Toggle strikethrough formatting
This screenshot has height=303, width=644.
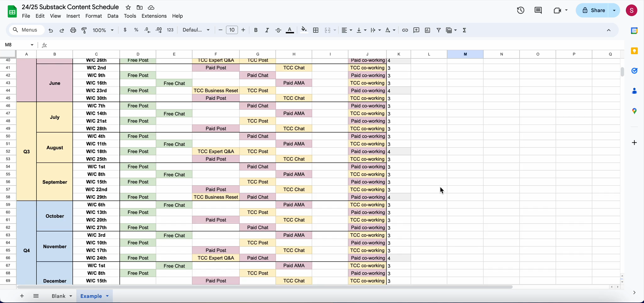(x=278, y=30)
